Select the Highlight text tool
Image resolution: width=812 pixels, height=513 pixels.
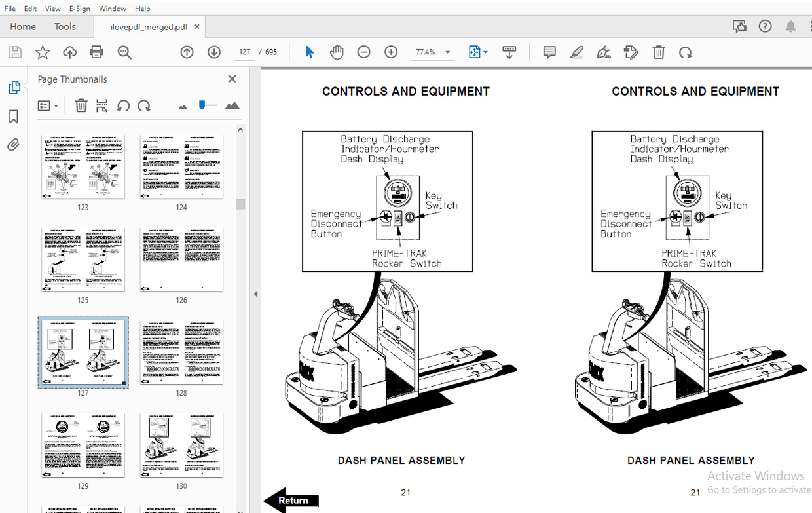(x=577, y=52)
